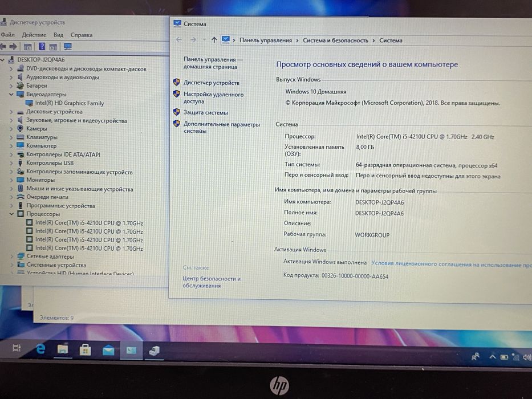Image resolution: width=532 pixels, height=399 pixels.
Task: Open Microsoft Store from the taskbar
Action: (85, 349)
